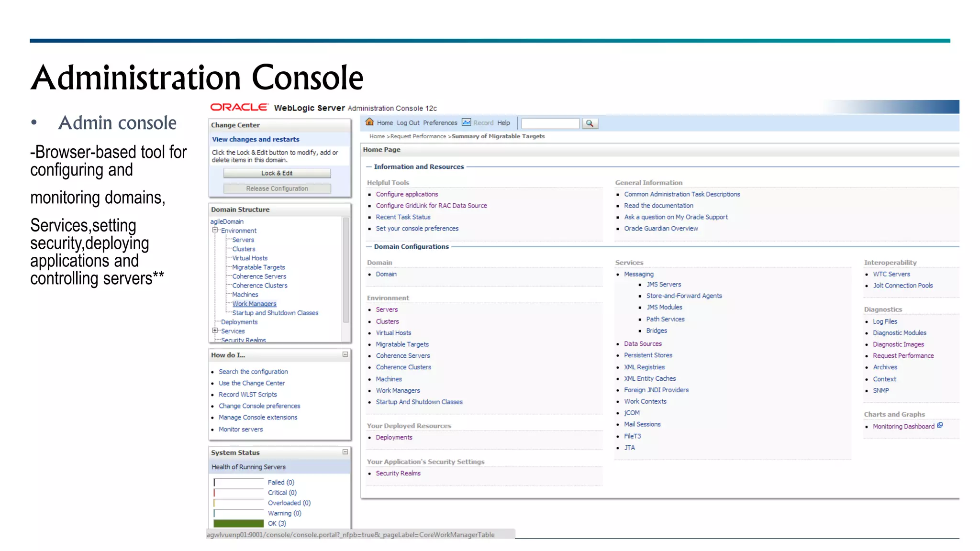Open Oracle Guardian Overview link

point(661,229)
